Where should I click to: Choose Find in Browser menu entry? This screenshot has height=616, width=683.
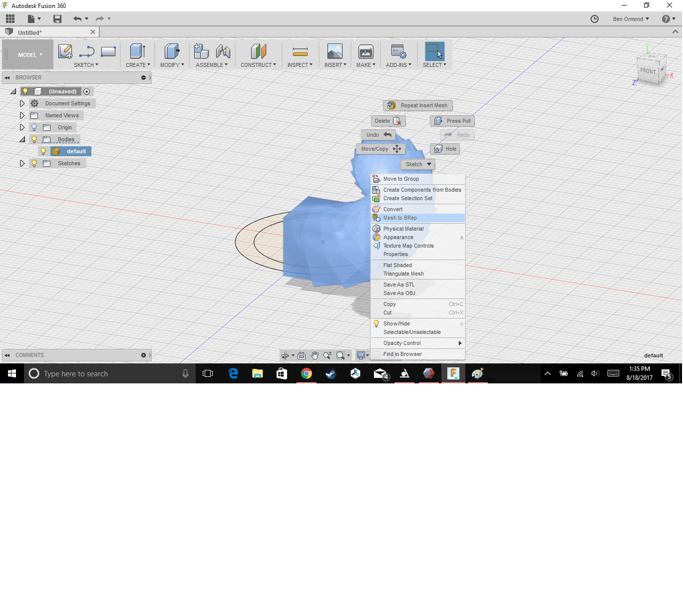(x=418, y=354)
